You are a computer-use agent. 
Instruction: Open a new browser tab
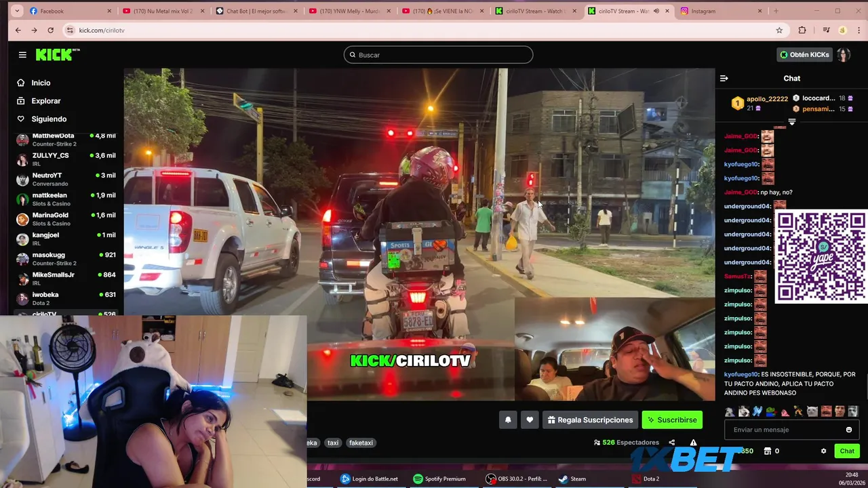776,11
